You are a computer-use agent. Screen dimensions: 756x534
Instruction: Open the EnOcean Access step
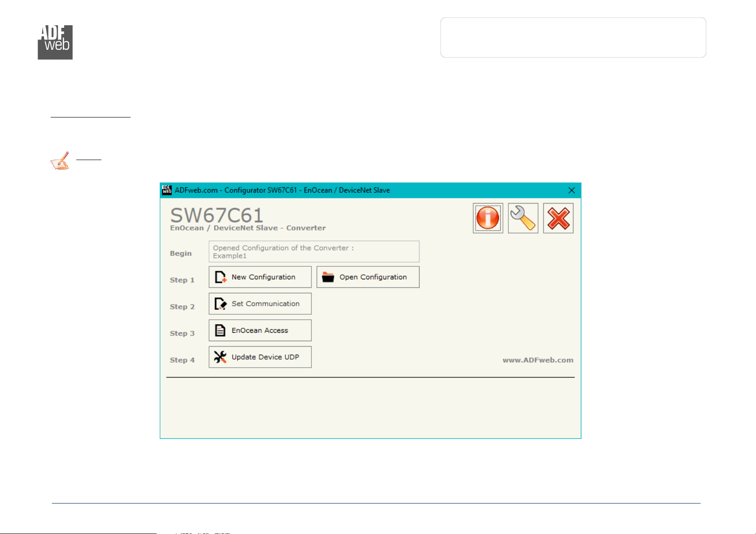[x=260, y=330]
